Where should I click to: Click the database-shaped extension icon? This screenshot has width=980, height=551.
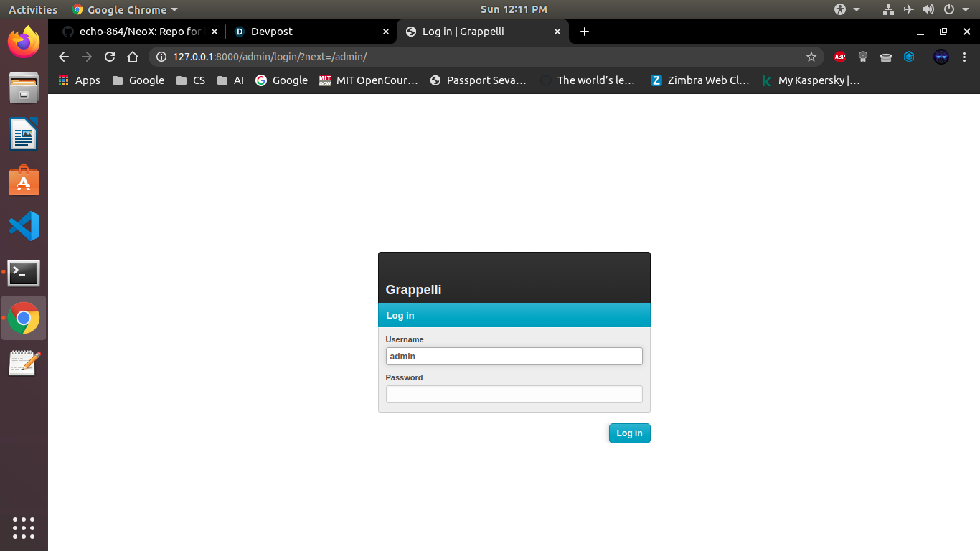886,57
